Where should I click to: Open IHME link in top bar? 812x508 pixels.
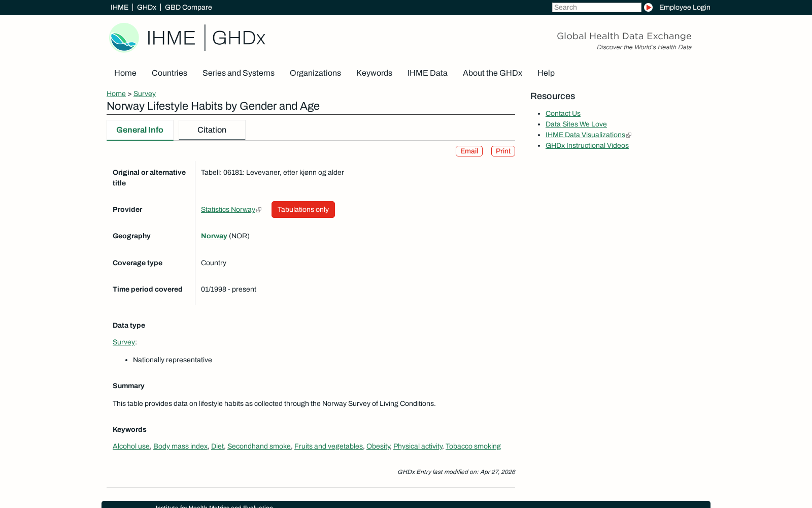(119, 7)
